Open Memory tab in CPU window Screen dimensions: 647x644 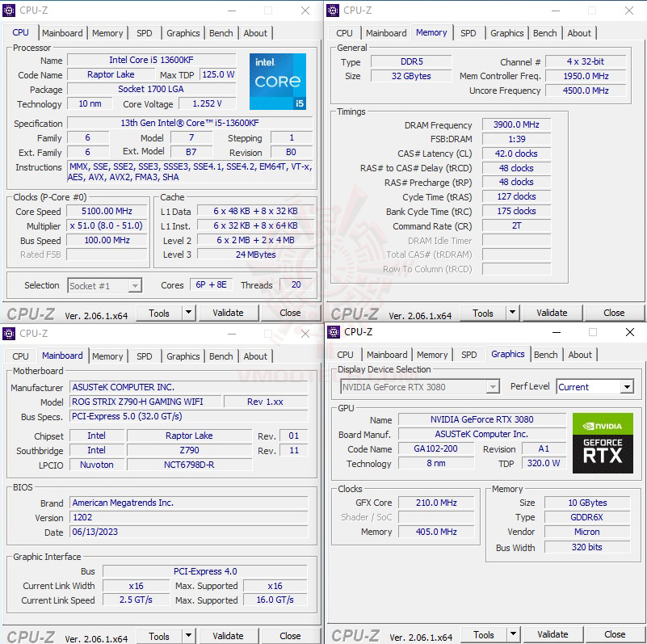107,33
